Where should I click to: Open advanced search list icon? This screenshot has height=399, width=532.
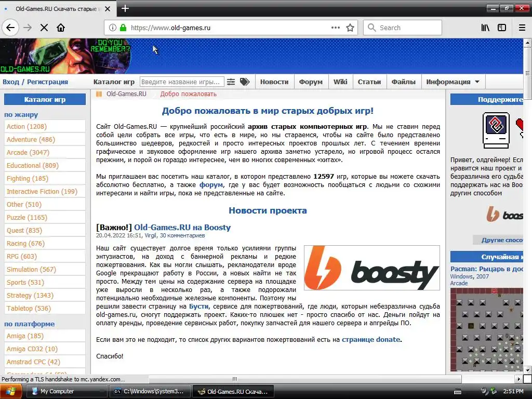[231, 82]
